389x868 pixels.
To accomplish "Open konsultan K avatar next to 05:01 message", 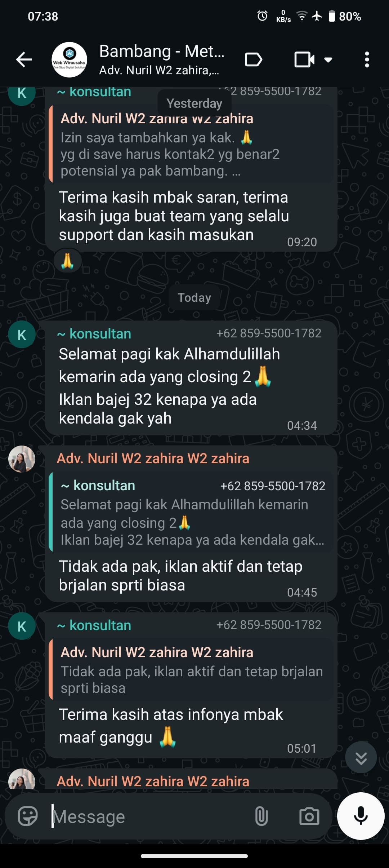I will (22, 626).
